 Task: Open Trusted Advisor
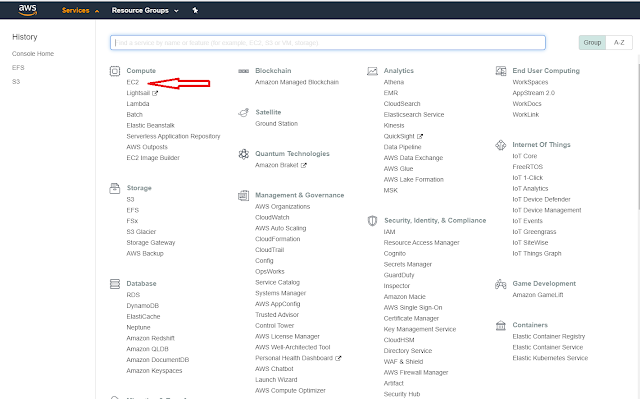pyautogui.click(x=277, y=315)
